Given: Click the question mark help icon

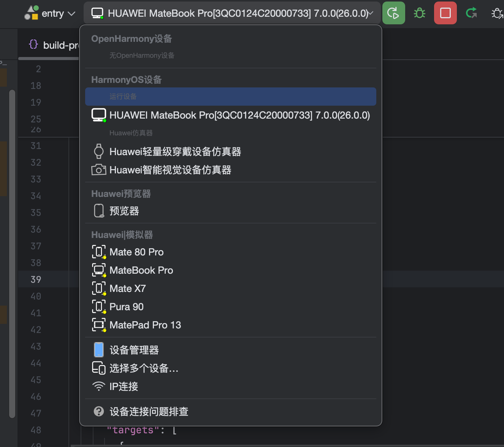Looking at the screenshot, I should coord(99,411).
